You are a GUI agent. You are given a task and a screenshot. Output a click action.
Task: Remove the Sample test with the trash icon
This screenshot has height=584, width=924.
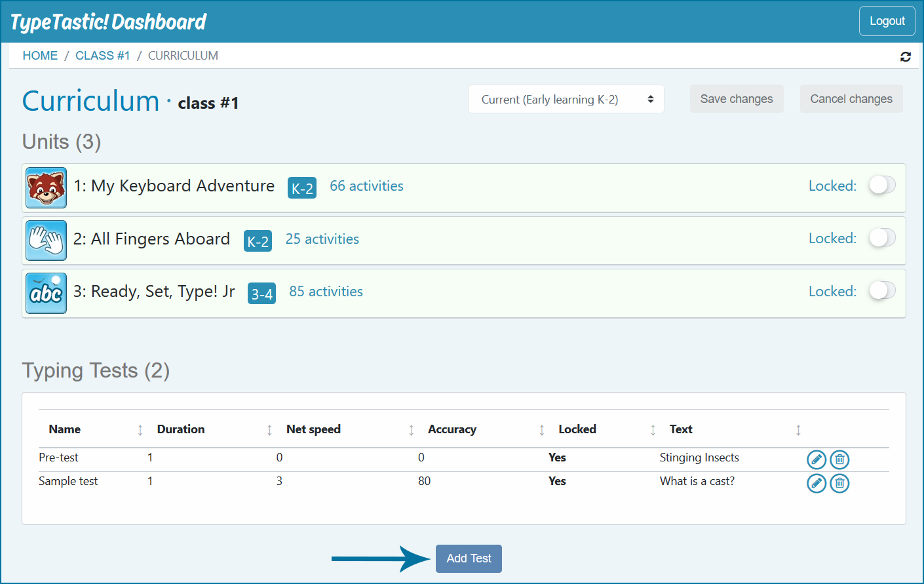[x=839, y=483]
